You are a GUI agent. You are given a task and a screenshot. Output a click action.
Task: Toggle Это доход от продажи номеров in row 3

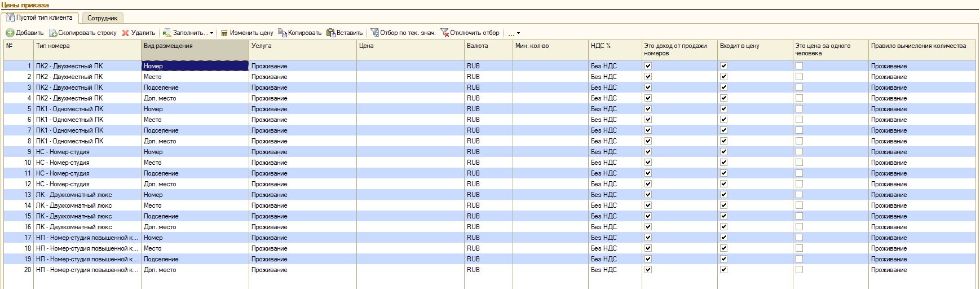coord(648,87)
